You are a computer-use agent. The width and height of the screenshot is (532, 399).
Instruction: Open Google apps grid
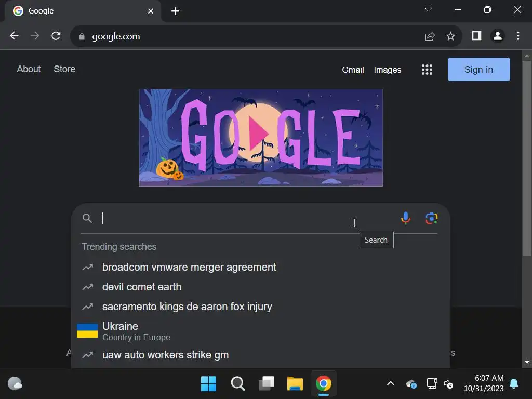427,70
